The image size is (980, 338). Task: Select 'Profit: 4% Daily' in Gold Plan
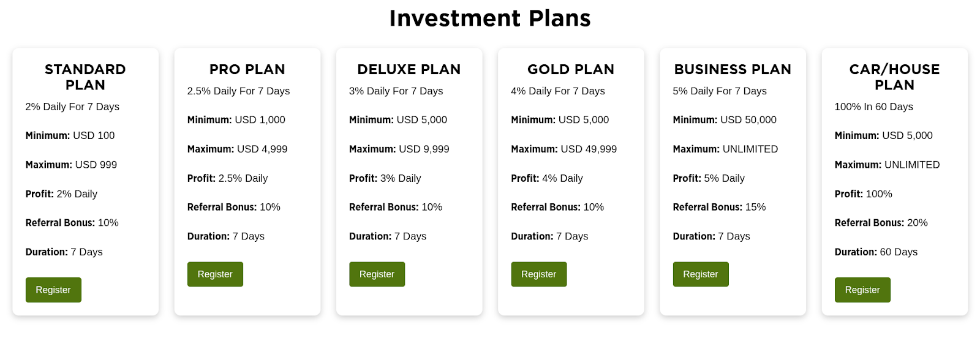click(x=547, y=178)
